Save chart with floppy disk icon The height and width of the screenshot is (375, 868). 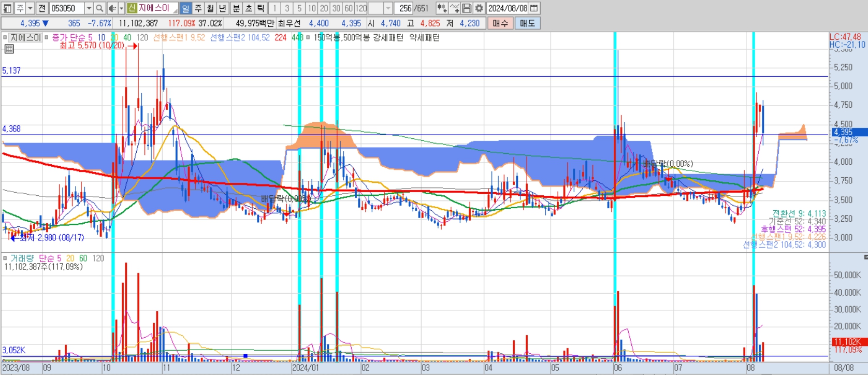tap(467, 8)
